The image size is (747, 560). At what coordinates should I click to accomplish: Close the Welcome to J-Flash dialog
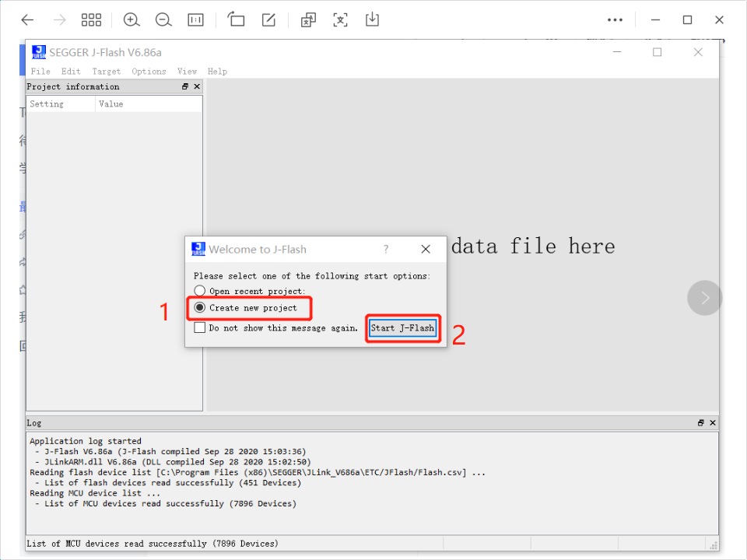[426, 249]
